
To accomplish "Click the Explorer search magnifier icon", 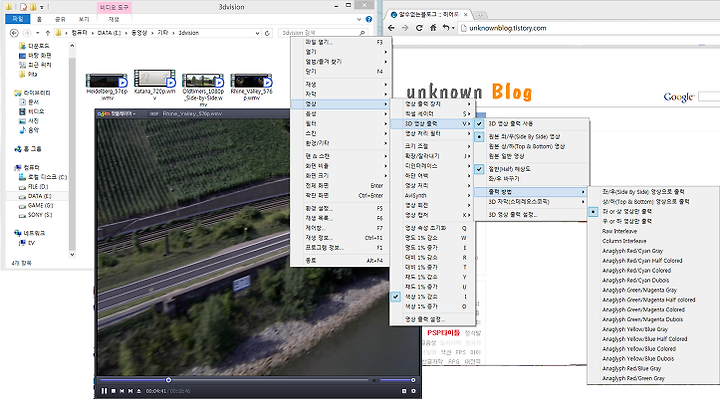I will 362,33.
